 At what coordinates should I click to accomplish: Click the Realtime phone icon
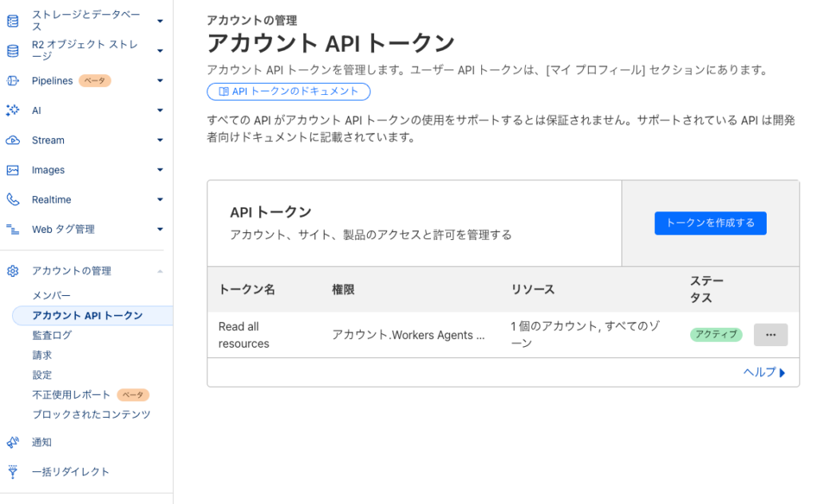[x=13, y=199]
